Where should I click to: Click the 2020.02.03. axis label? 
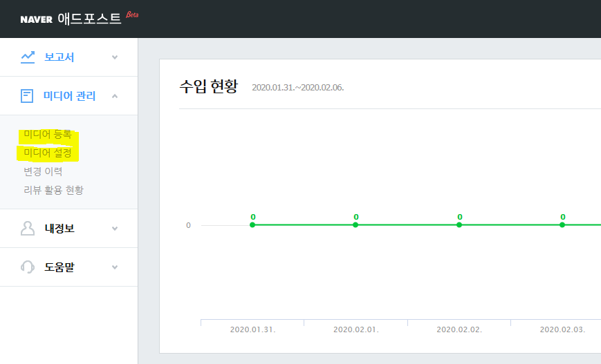pyautogui.click(x=562, y=329)
